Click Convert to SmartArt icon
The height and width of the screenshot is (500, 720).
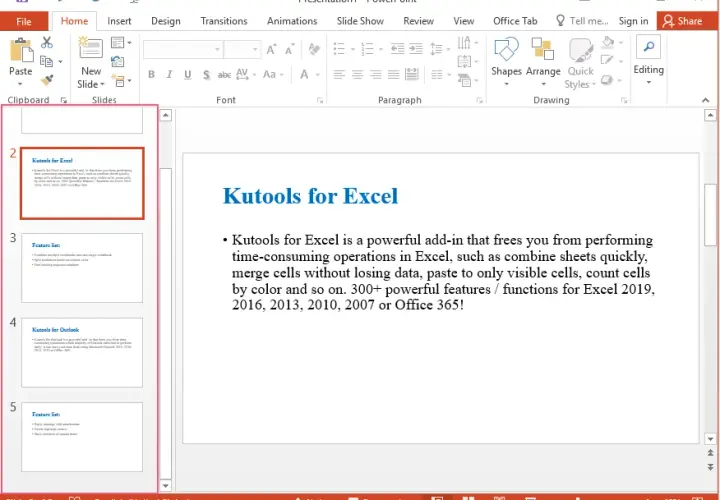coord(464,80)
